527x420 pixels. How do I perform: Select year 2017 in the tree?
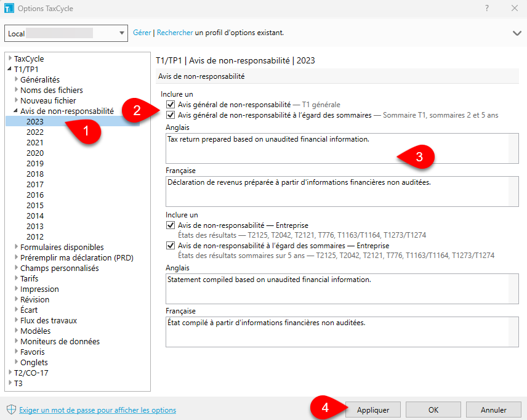35,184
